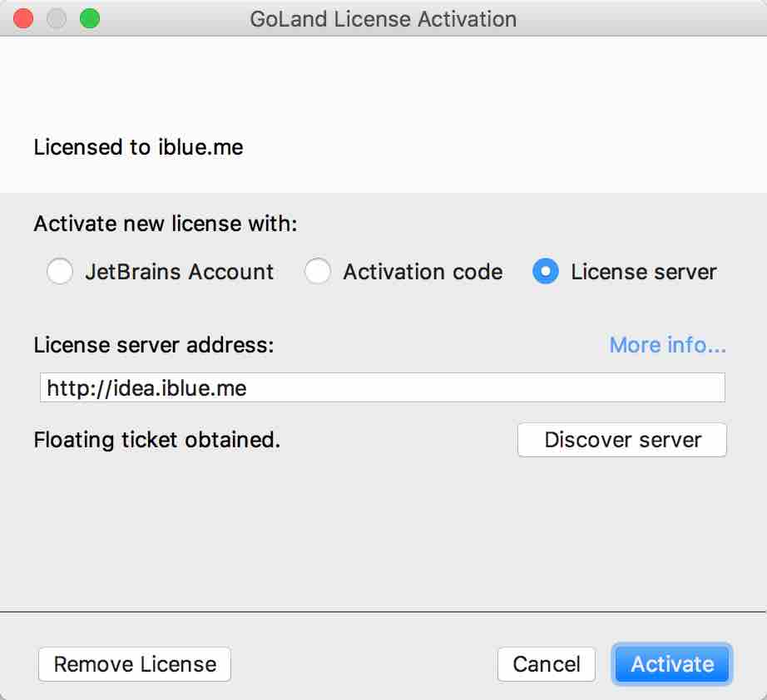The height and width of the screenshot is (700, 767).
Task: Open the More info... link
Action: coord(668,345)
